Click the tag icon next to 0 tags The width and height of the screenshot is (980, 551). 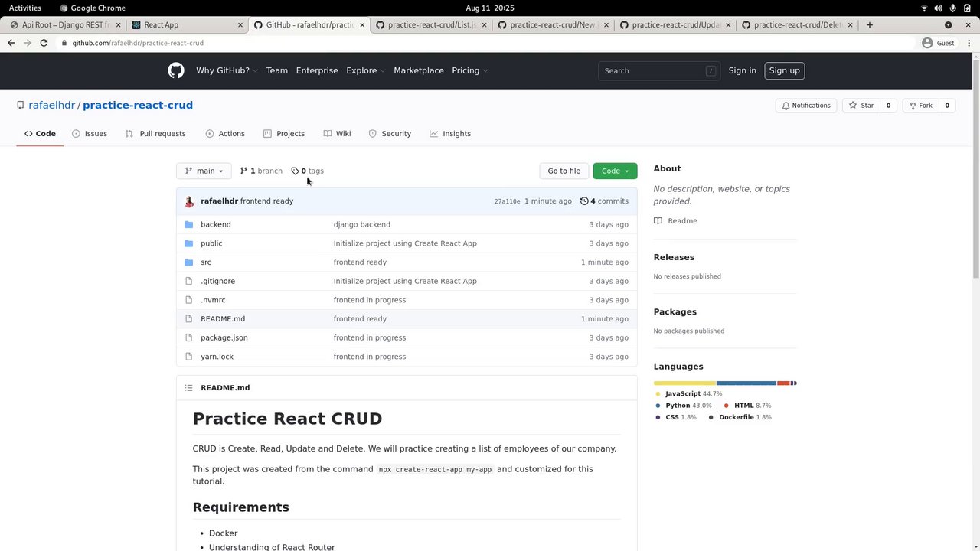(295, 171)
